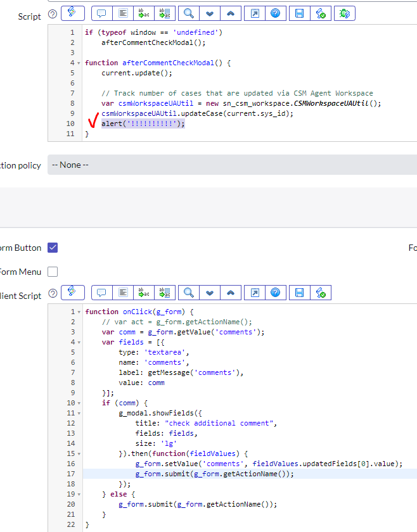This screenshot has height=532, width=417.
Task: Click the Script field help question-mark icon
Action: coord(53,14)
